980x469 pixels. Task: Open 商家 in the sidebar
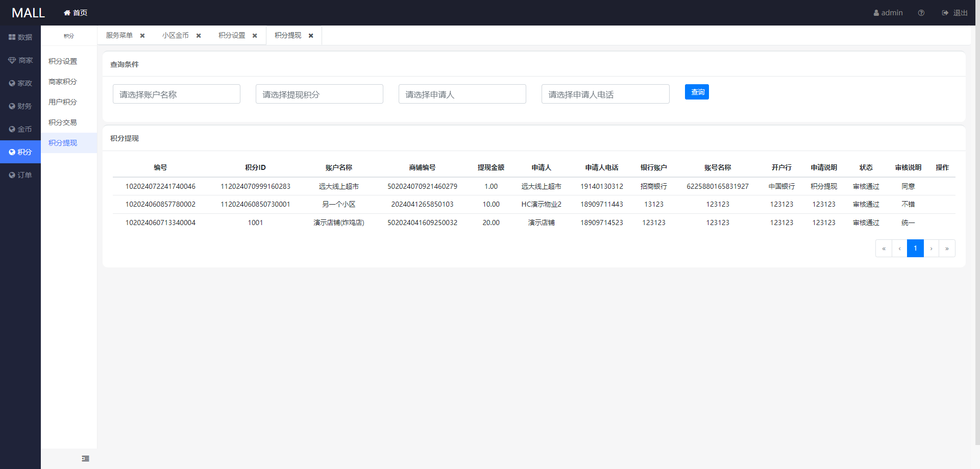[20, 60]
